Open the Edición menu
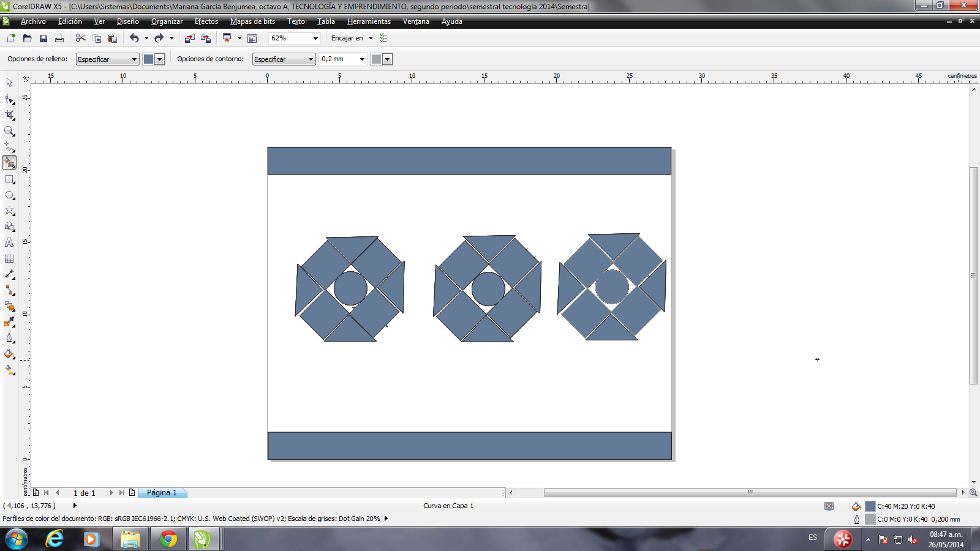Screen dimensions: 980x551 click(x=70, y=21)
